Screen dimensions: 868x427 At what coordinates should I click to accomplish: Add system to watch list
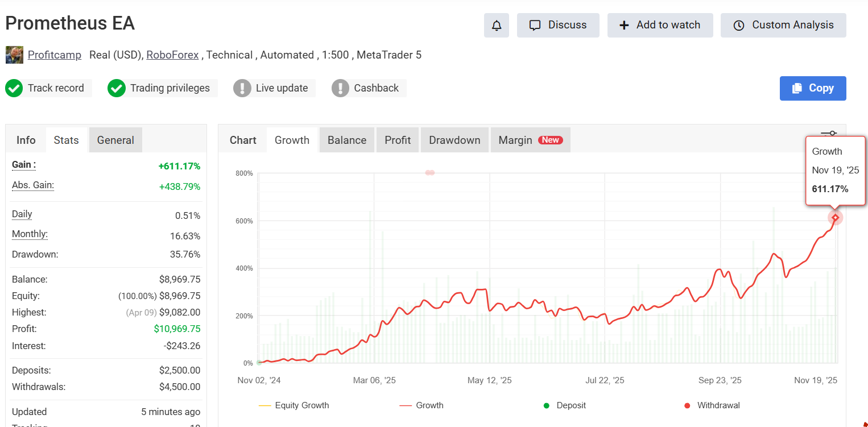tap(660, 26)
